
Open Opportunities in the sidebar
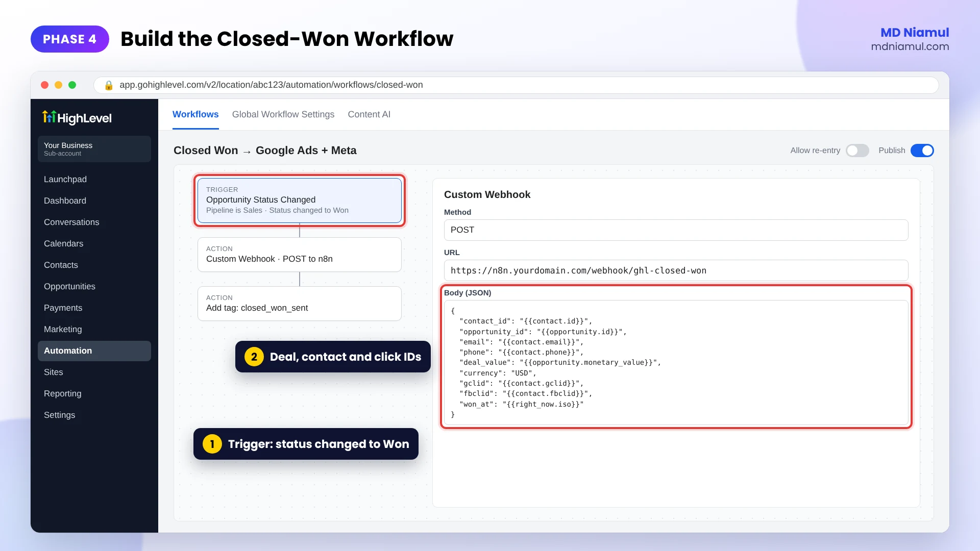point(94,286)
